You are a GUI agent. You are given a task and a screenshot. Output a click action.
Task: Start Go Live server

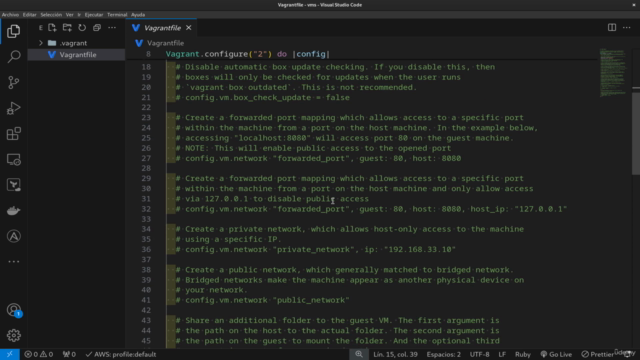(x=556, y=354)
